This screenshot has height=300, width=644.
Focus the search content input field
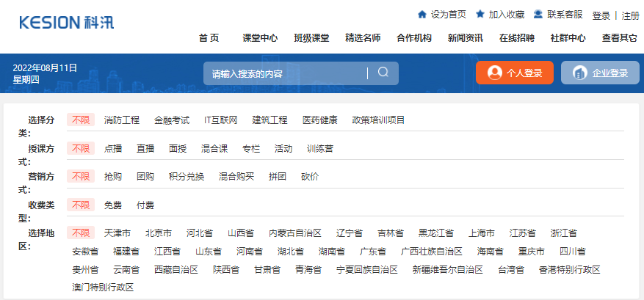coord(286,73)
